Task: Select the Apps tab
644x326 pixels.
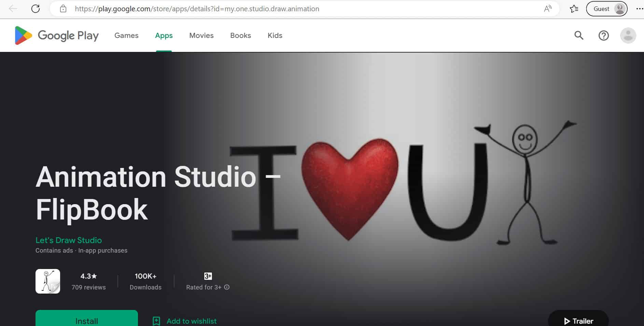Action: (x=164, y=36)
